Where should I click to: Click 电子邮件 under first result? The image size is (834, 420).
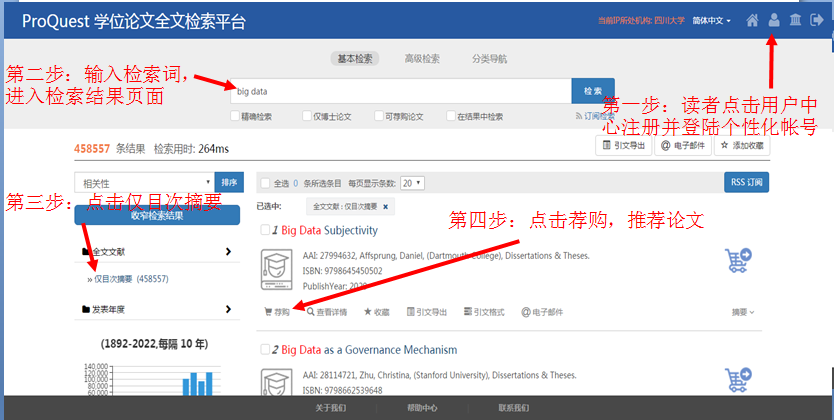542,312
